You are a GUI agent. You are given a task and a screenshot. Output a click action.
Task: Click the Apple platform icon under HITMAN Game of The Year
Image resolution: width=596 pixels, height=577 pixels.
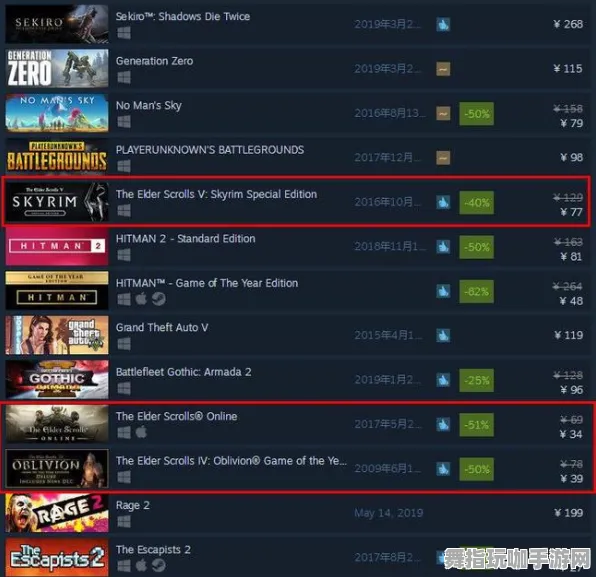point(141,299)
